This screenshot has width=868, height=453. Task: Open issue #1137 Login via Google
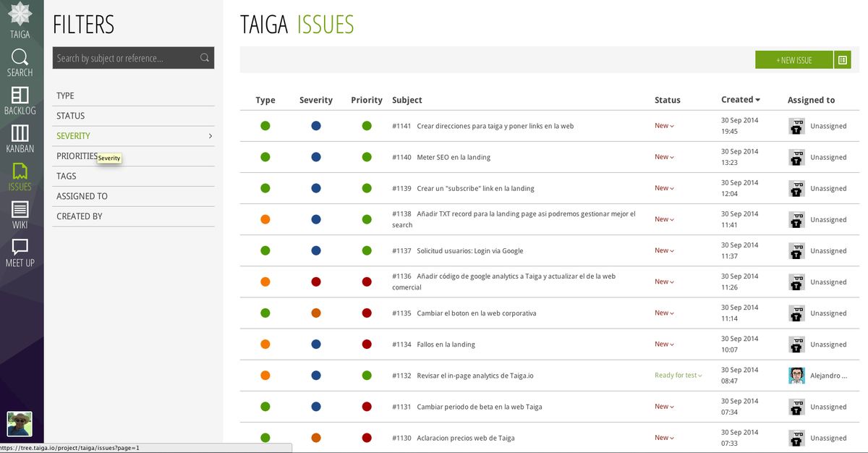point(469,251)
